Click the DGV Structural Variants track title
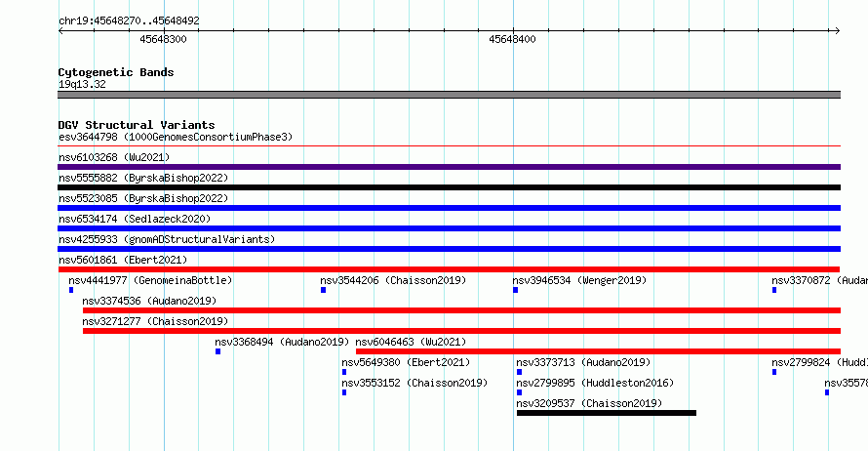Image resolution: width=868 pixels, height=451 pixels. tap(137, 125)
